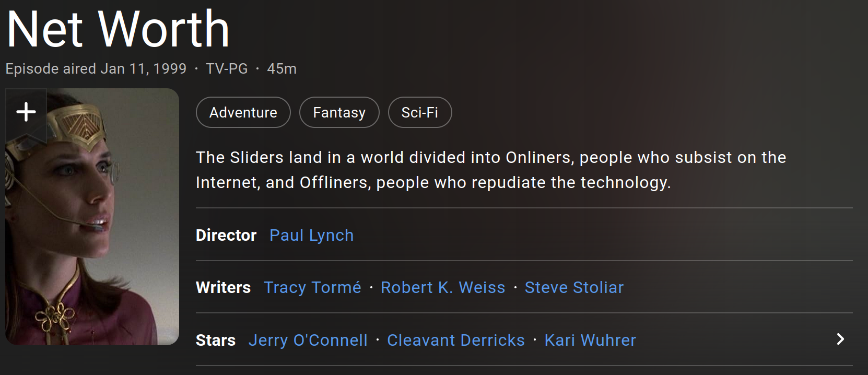Click the Stars section label
Screen dimensions: 868x375
(215, 340)
